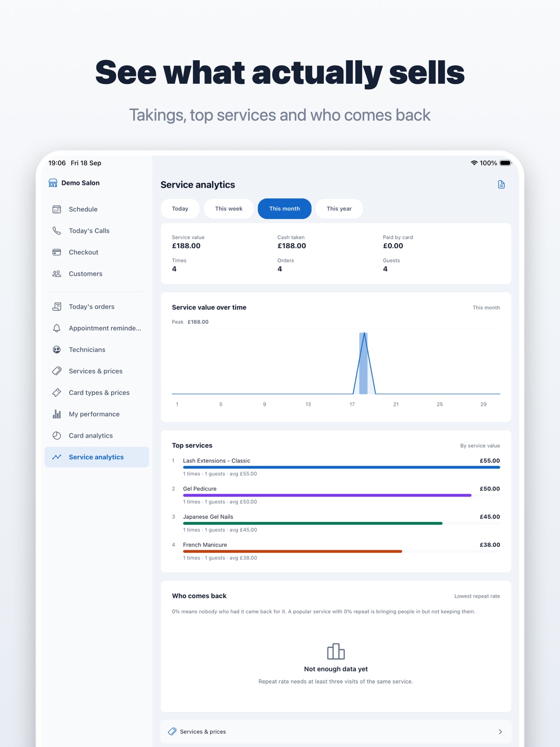
Task: Click the 'Lowest repeat rate' label
Action: pos(477,596)
